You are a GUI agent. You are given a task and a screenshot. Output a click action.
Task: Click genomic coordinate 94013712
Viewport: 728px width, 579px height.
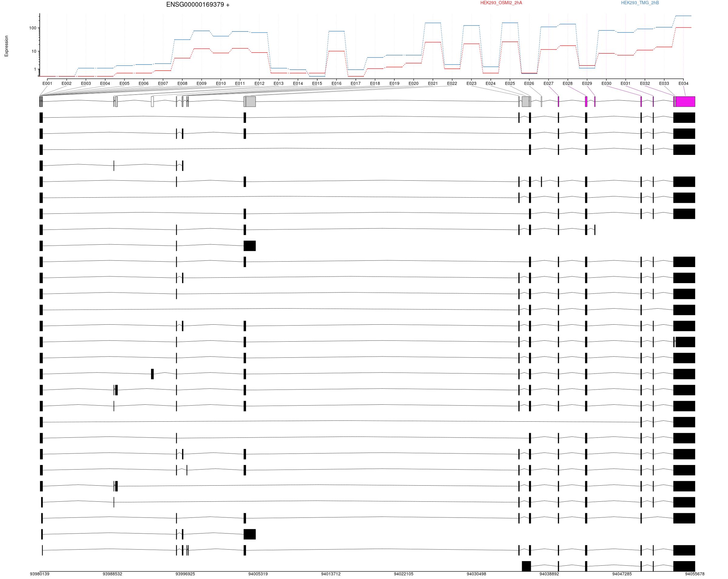click(331, 574)
